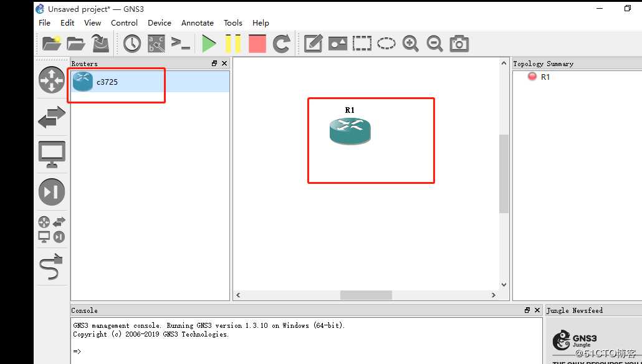This screenshot has height=364, width=642.
Task: Click the New blank project icon
Action: pos(52,43)
